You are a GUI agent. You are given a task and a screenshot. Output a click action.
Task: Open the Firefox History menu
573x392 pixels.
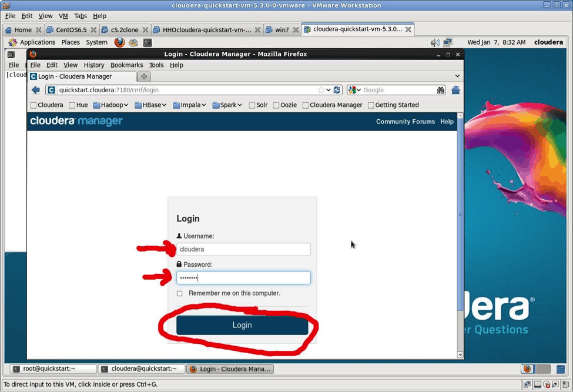pyautogui.click(x=93, y=65)
